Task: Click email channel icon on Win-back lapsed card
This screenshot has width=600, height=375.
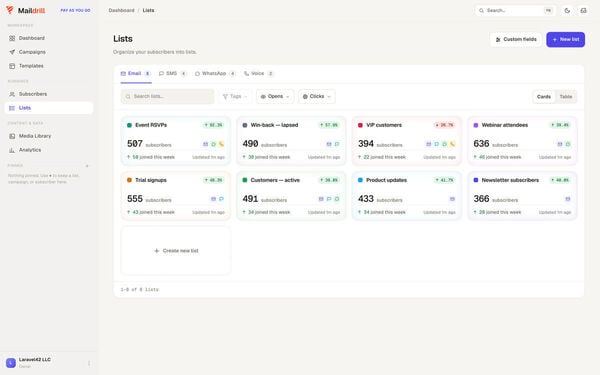Action: [x=329, y=144]
